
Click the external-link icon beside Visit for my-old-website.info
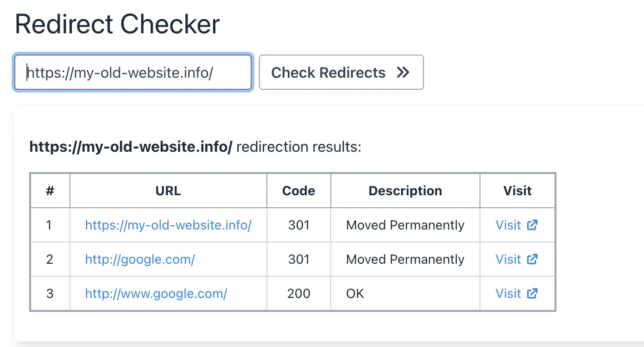532,225
